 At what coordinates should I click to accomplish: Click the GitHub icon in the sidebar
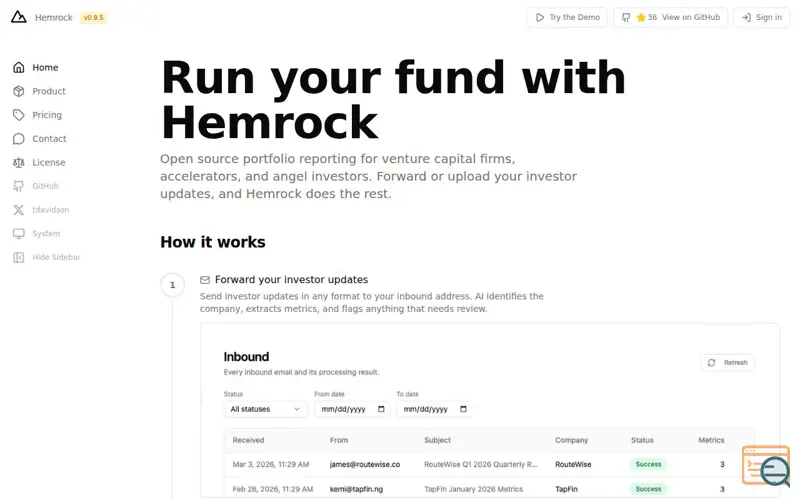(x=19, y=186)
